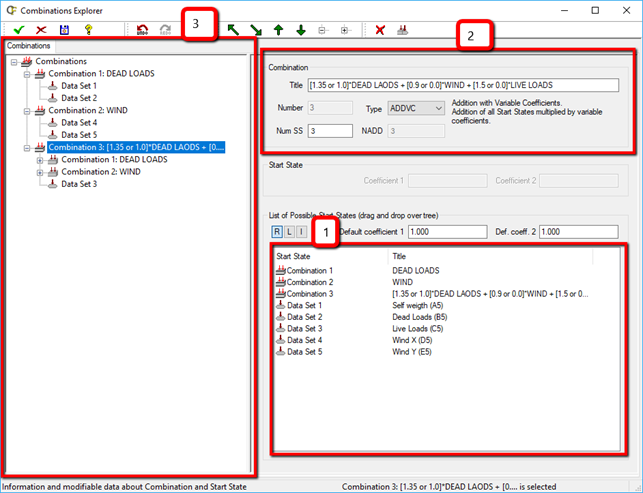Select Data Set 3 Live Loads row
The image size is (643, 493).
pos(432,329)
